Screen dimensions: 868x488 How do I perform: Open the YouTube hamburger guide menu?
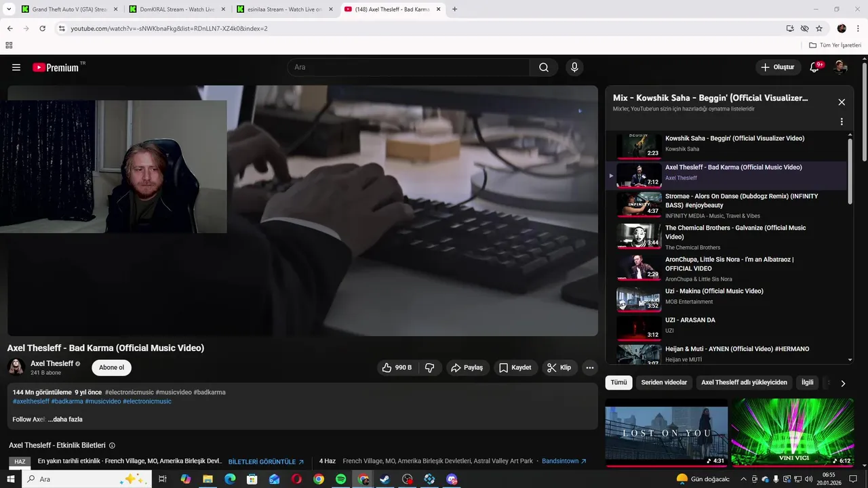pos(16,67)
